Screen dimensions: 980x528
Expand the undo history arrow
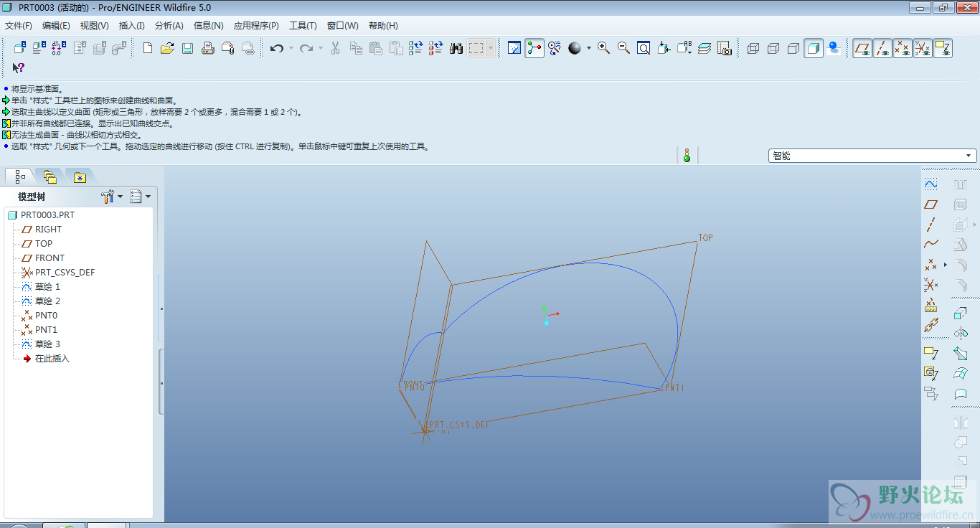point(291,48)
